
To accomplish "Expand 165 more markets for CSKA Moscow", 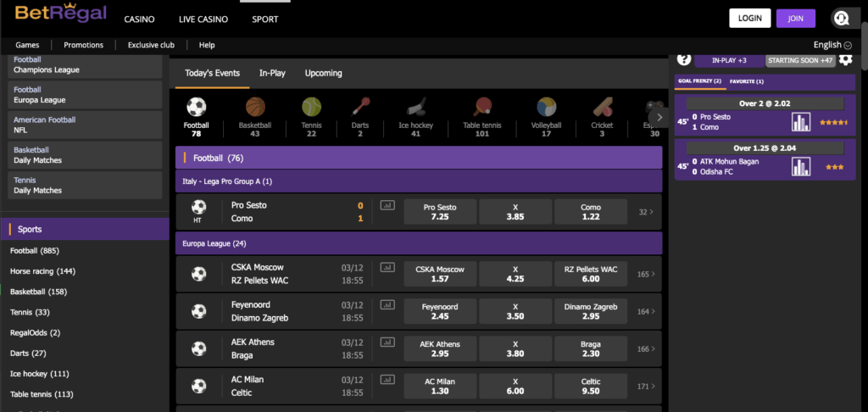I will 646,274.
